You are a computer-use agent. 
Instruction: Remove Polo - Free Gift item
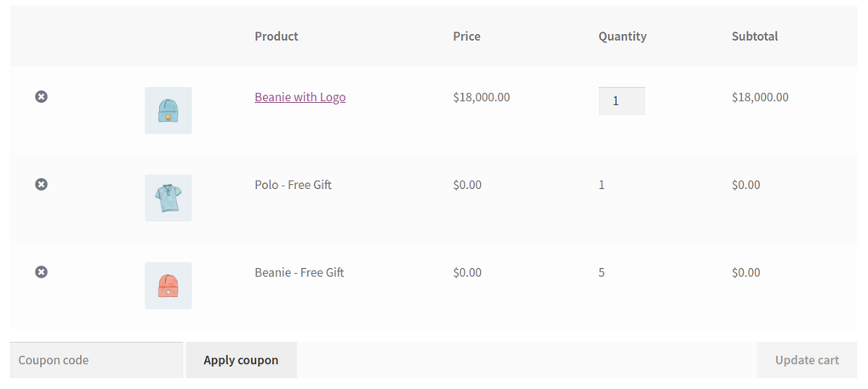pyautogui.click(x=41, y=185)
